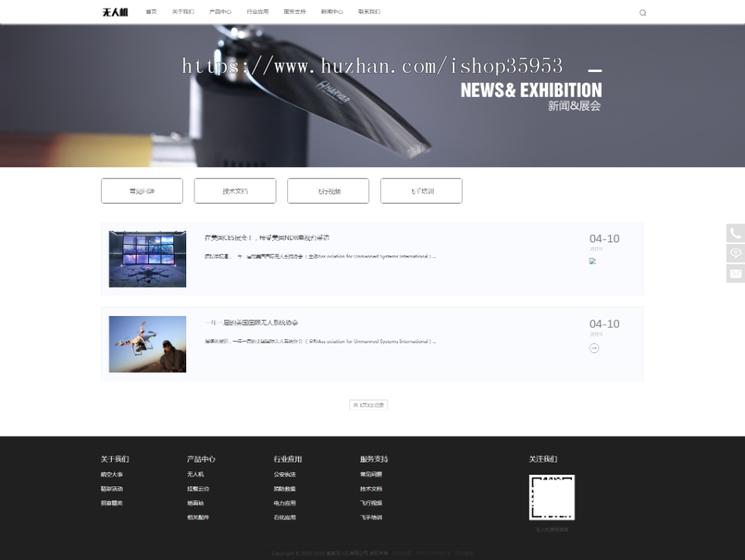Click footer link 石化应用
The image size is (745, 560).
[285, 517]
